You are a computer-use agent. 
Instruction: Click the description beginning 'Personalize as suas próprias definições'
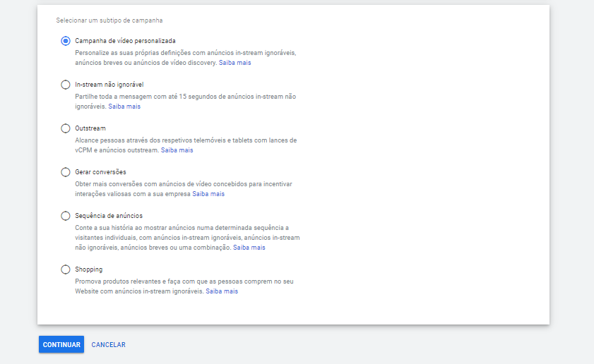coord(186,58)
